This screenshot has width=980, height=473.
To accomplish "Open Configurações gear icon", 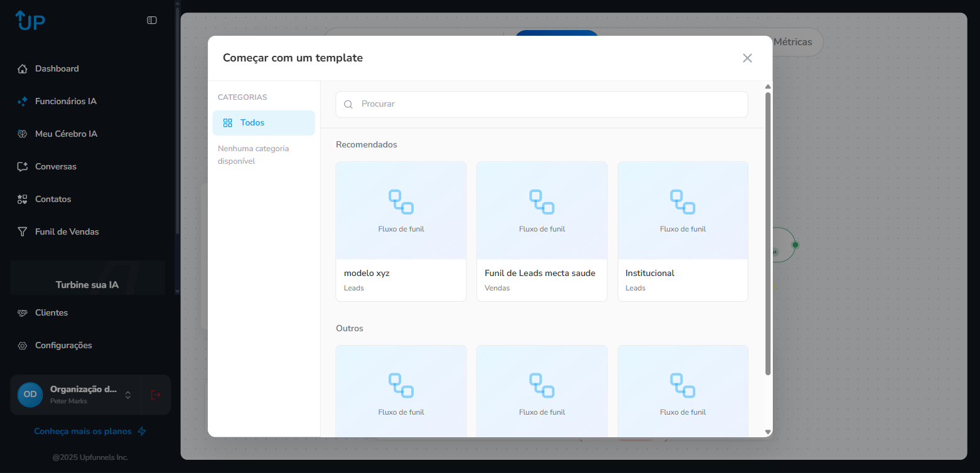I will tap(23, 346).
